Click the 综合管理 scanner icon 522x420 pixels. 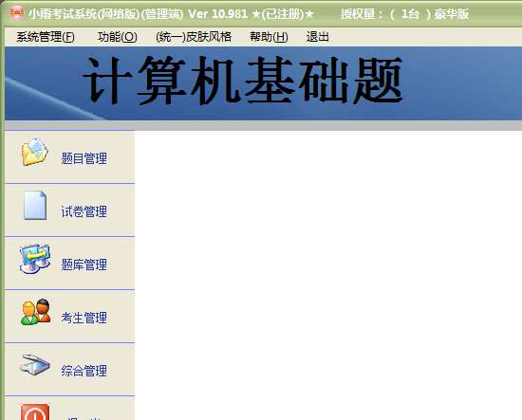click(x=35, y=365)
